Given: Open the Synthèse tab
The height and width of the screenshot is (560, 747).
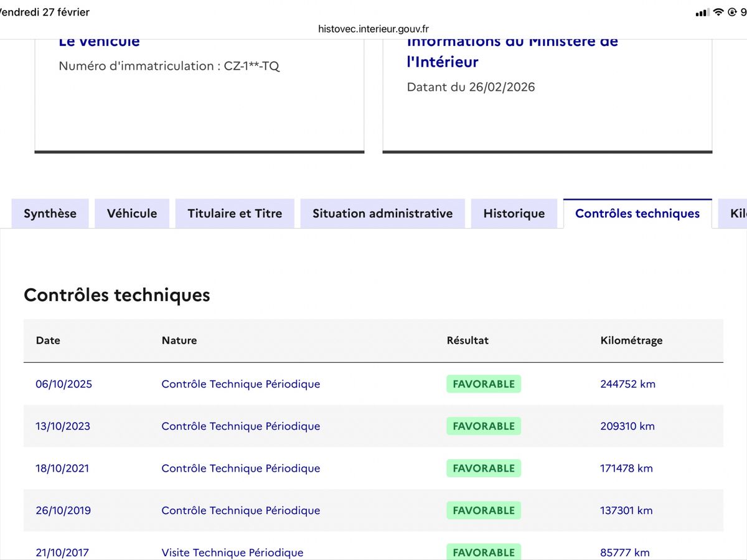Looking at the screenshot, I should coord(50,213).
